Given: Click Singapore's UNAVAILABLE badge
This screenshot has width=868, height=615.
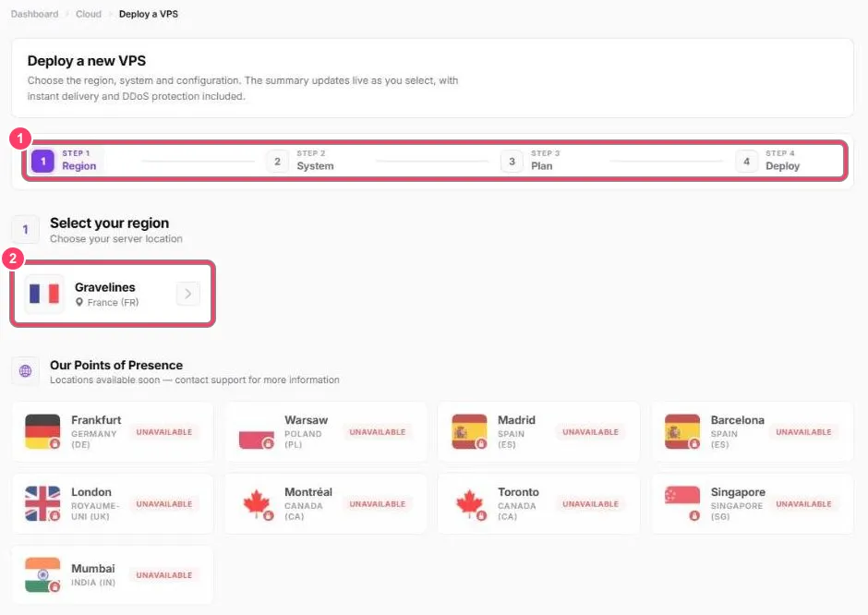Looking at the screenshot, I should [x=803, y=504].
